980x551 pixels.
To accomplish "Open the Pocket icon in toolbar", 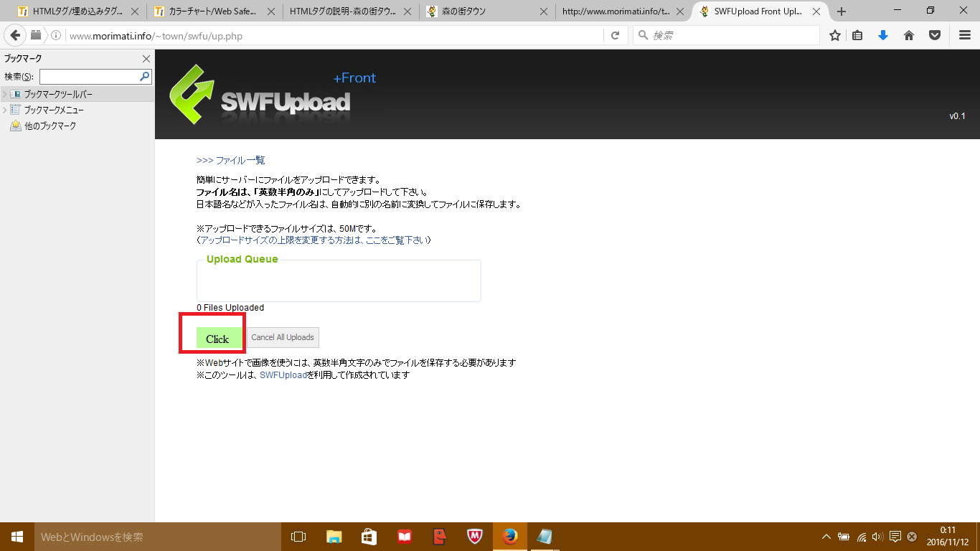I will coord(935,35).
